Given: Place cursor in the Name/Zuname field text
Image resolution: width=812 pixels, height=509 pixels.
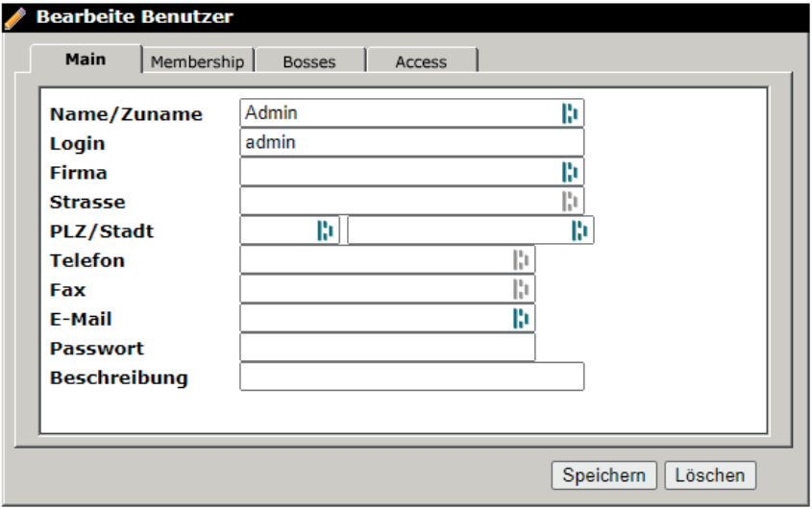Looking at the screenshot, I should click(x=394, y=114).
